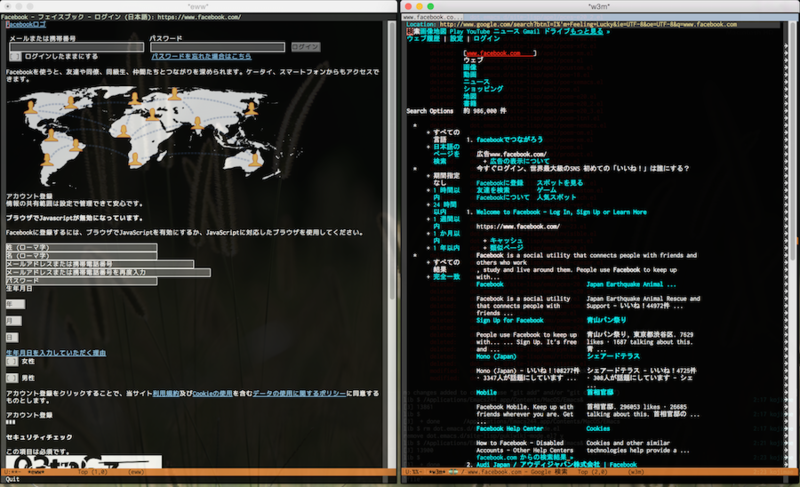Switch to 書籍 search category
This screenshot has width=800, height=487.
[x=470, y=104]
